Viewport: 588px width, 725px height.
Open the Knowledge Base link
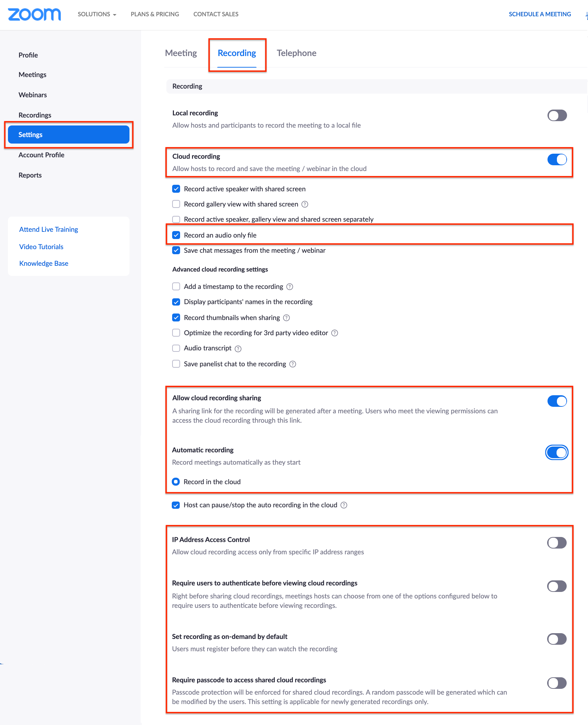coord(44,264)
